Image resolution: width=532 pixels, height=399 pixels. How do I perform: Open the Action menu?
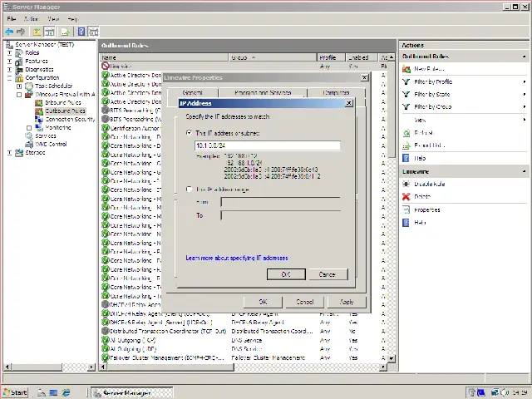(x=31, y=19)
